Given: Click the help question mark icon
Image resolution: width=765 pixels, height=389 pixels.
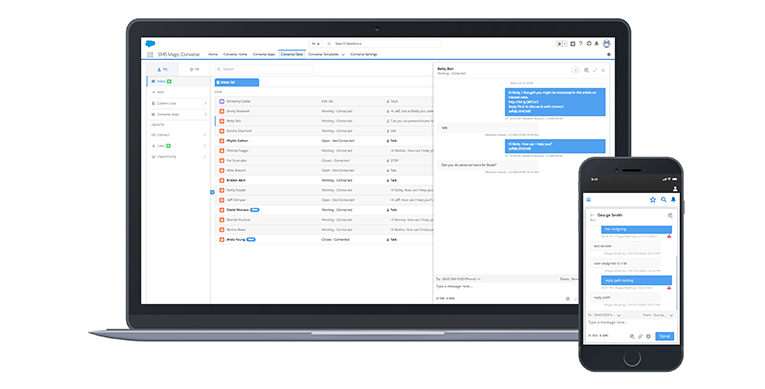Looking at the screenshot, I should (581, 44).
